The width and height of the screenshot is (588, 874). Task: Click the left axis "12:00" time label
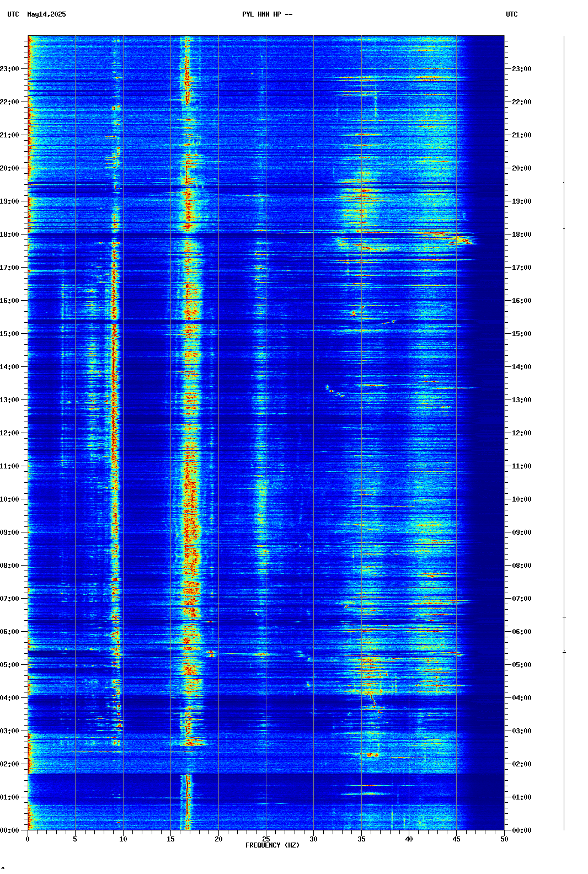tap(9, 433)
